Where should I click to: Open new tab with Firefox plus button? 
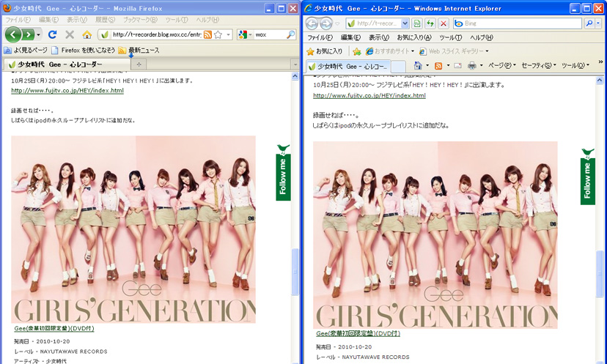(139, 64)
